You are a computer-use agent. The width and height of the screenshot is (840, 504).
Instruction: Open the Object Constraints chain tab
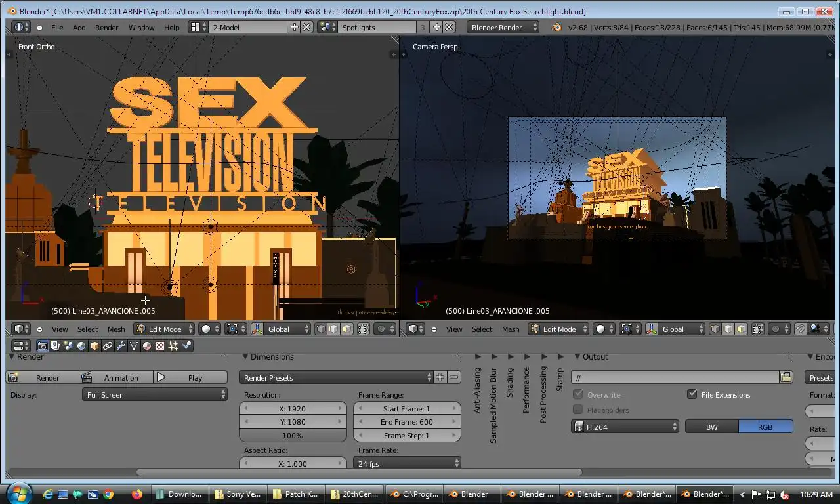point(108,346)
